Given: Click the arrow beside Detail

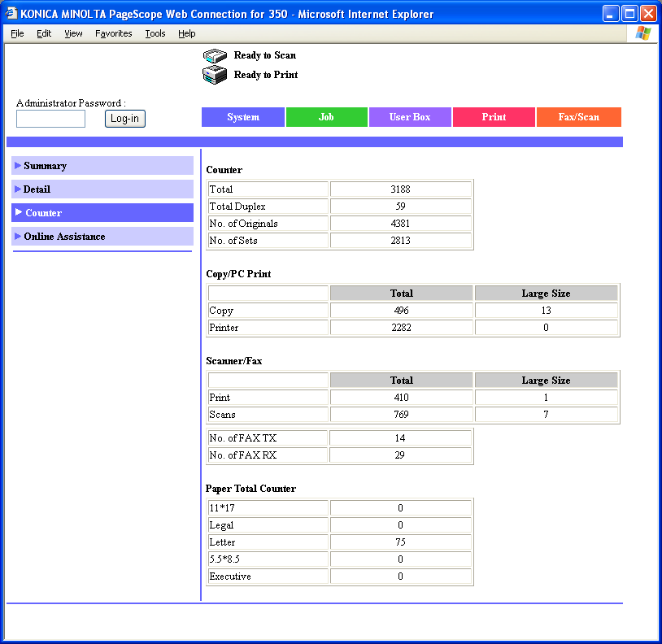Looking at the screenshot, I should coord(18,189).
